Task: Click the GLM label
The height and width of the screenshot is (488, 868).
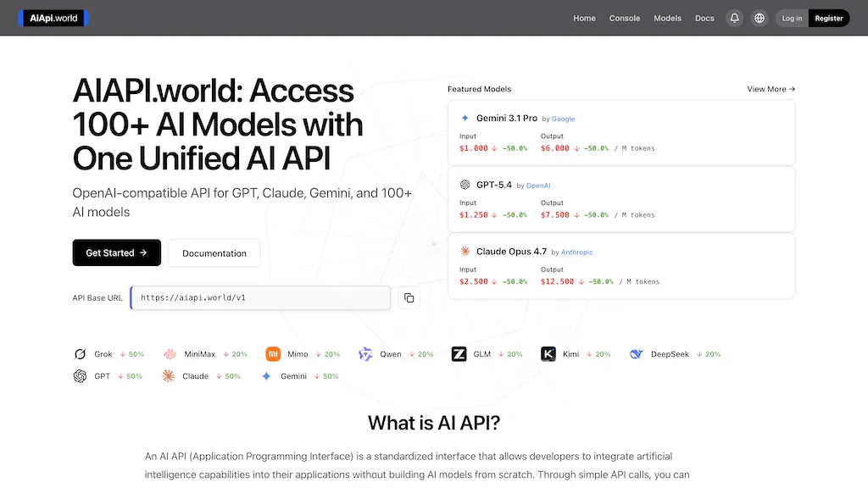Action: pos(481,354)
